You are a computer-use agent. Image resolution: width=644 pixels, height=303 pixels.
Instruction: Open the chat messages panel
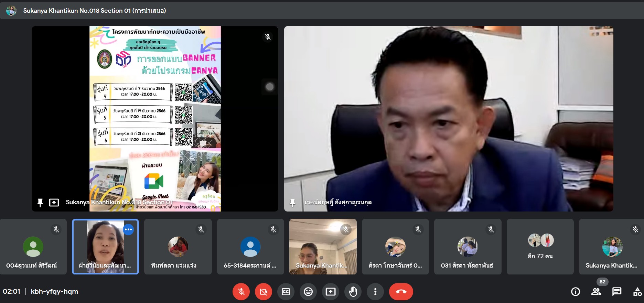point(617,292)
